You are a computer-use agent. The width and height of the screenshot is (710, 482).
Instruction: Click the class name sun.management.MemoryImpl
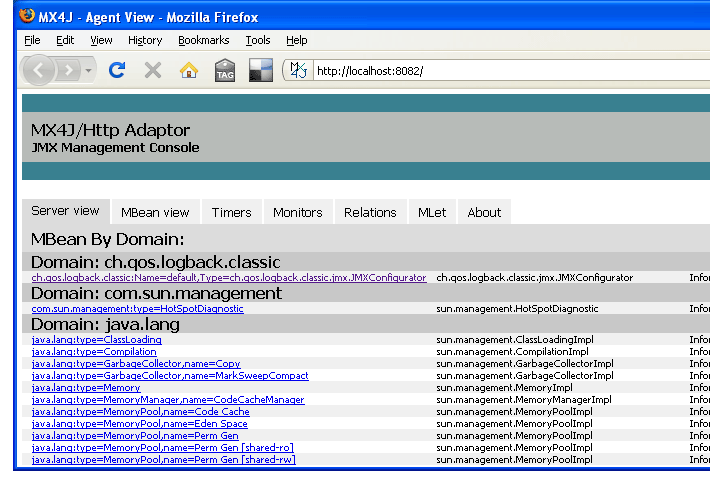tap(504, 387)
